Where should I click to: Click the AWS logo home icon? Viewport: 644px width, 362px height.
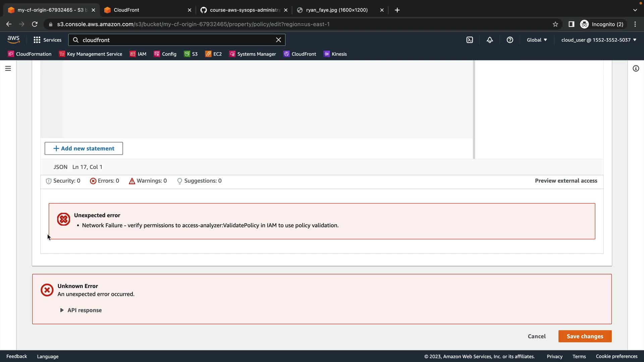click(x=13, y=40)
